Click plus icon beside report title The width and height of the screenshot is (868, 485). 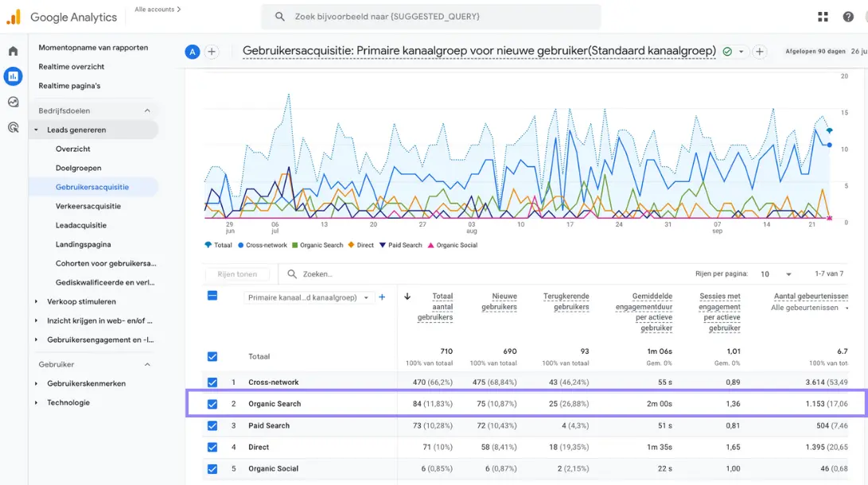760,51
